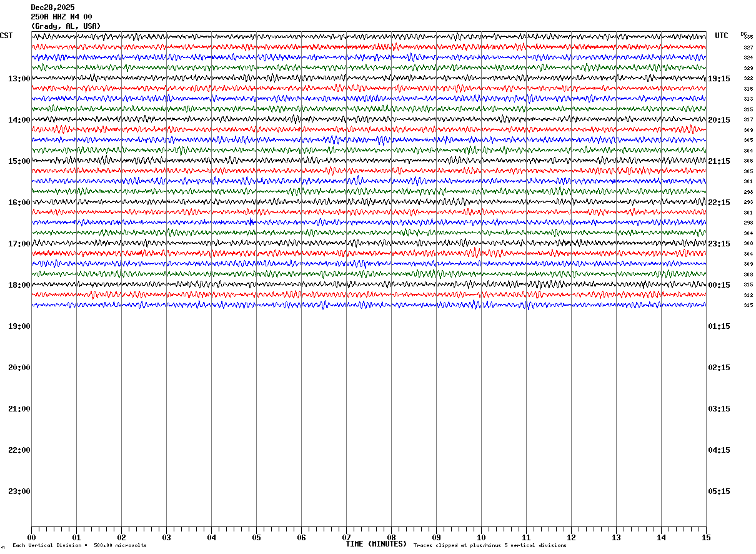Image resolution: width=756 pixels, height=554 pixels.
Task: Click the TIME (MINUTES) axis title
Action: [x=376, y=544]
